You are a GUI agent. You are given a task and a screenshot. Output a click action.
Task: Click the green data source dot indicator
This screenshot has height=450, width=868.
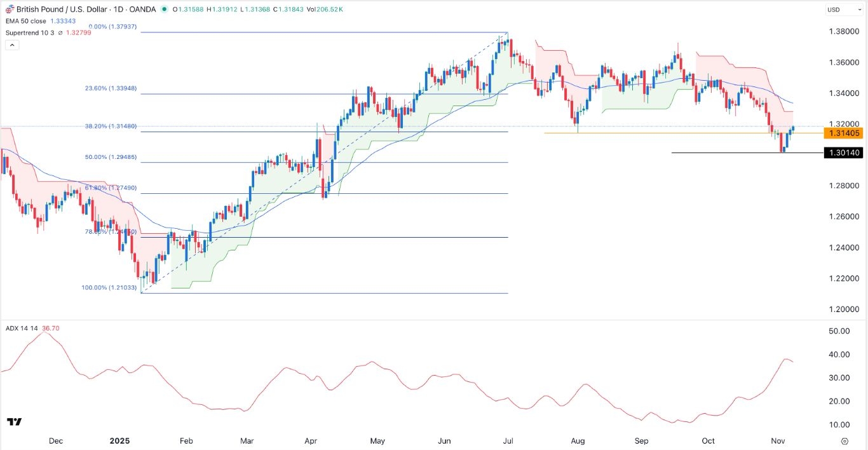pos(165,10)
